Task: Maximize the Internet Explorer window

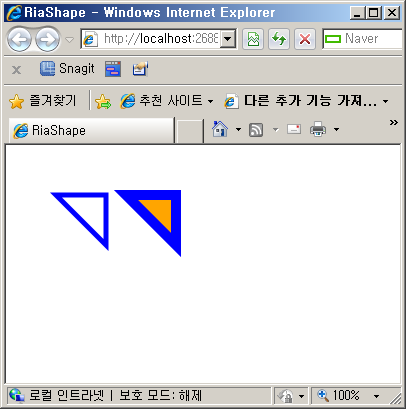Action: pyautogui.click(x=374, y=13)
